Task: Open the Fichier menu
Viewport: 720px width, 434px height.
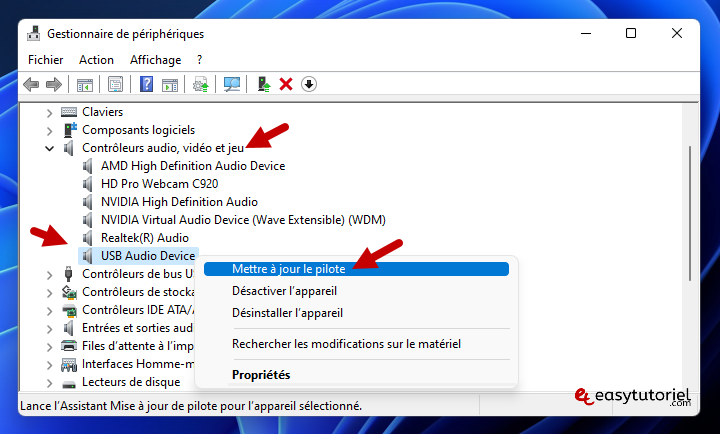Action: click(x=45, y=60)
